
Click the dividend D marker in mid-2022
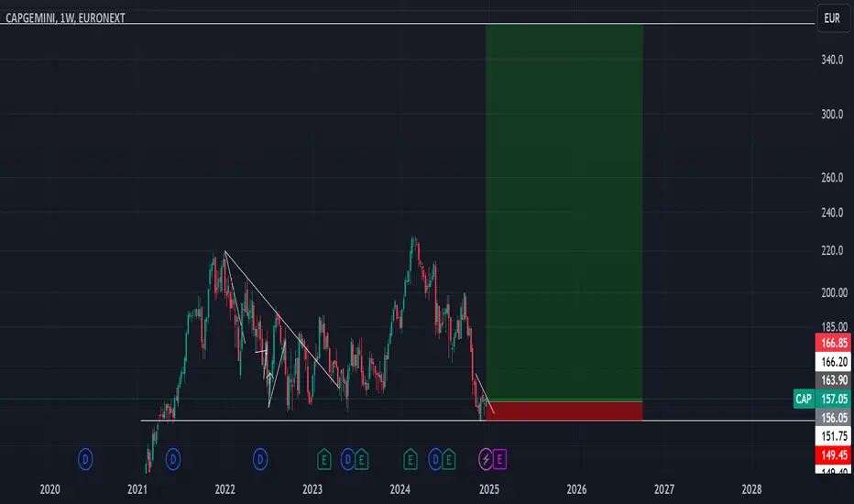tap(260, 459)
